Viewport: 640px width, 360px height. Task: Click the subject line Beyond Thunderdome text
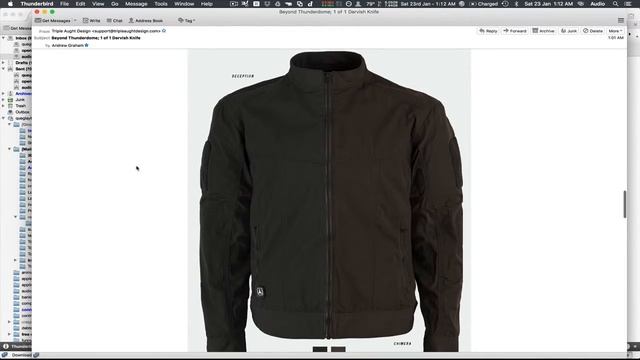coord(96,38)
